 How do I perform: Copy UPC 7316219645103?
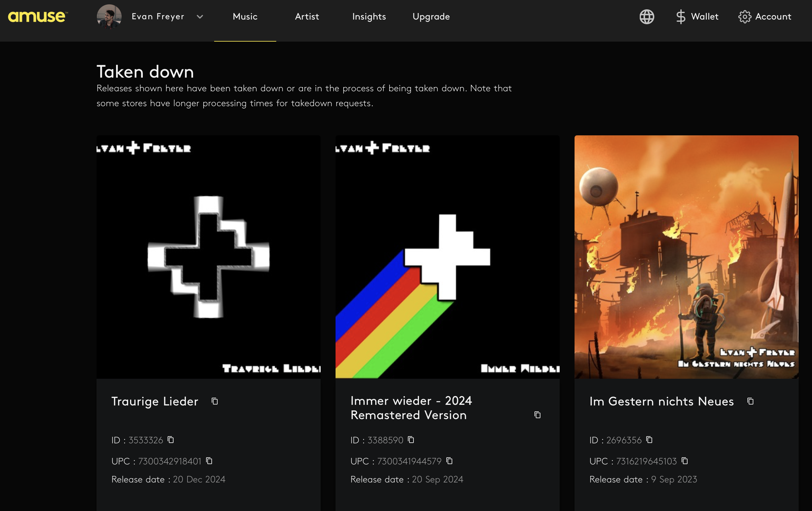[x=684, y=461]
